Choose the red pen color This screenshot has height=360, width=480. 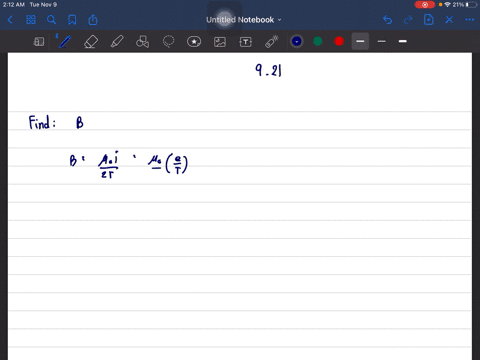pyautogui.click(x=339, y=41)
